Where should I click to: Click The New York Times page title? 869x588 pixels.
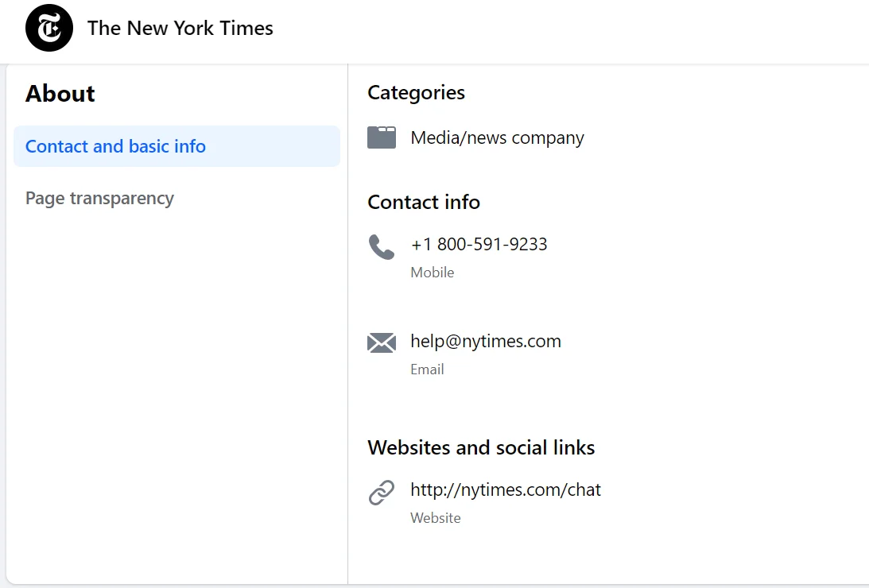(180, 28)
